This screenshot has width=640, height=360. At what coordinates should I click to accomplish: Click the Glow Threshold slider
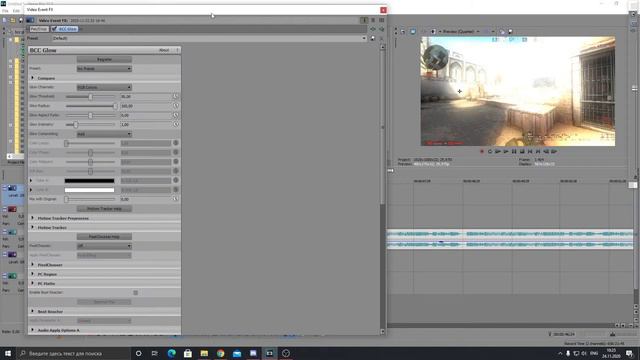(91, 96)
